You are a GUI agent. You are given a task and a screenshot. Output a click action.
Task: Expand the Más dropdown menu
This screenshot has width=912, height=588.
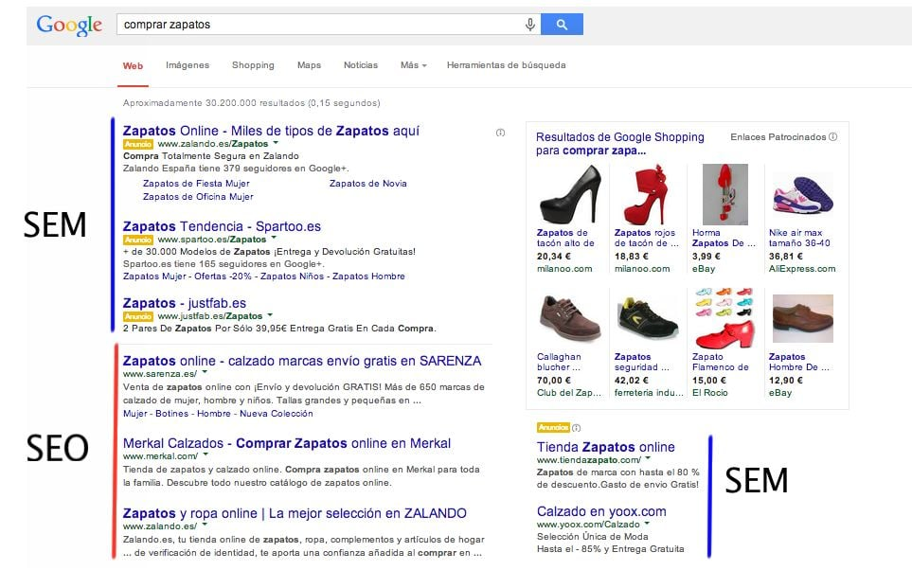pos(414,65)
